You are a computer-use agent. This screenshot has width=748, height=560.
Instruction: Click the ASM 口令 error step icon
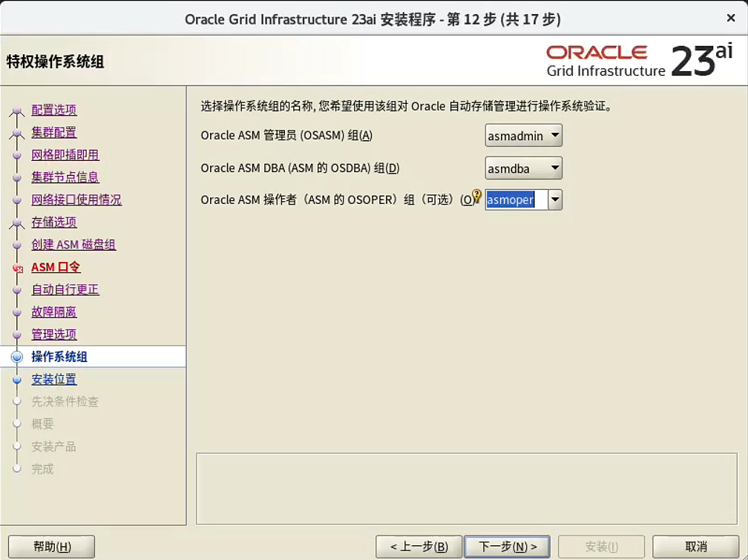point(18,269)
